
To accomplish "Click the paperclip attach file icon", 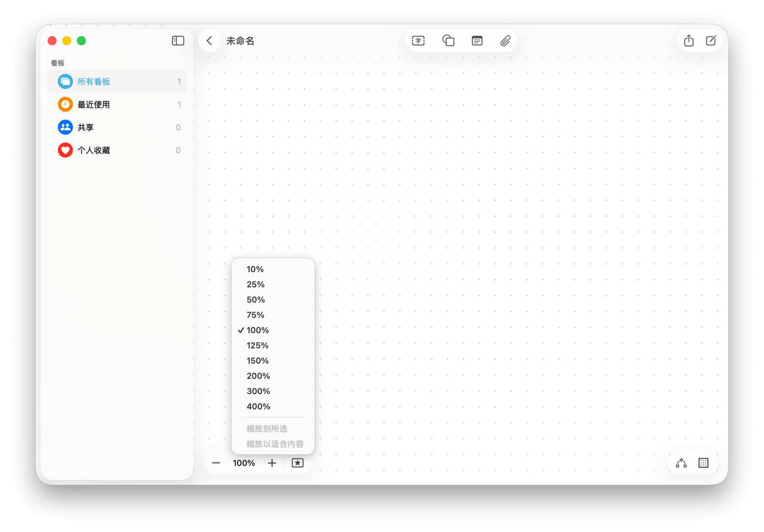I will [505, 41].
